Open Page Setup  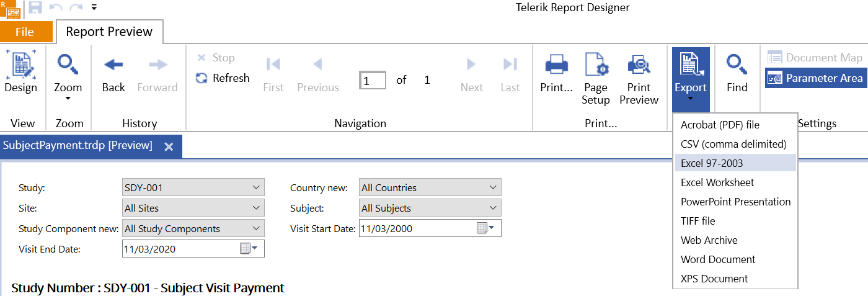[x=596, y=65]
